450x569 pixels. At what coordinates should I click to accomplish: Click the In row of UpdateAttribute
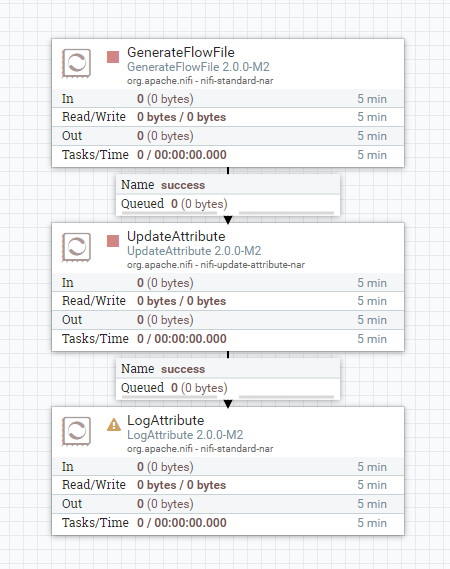[x=228, y=283]
